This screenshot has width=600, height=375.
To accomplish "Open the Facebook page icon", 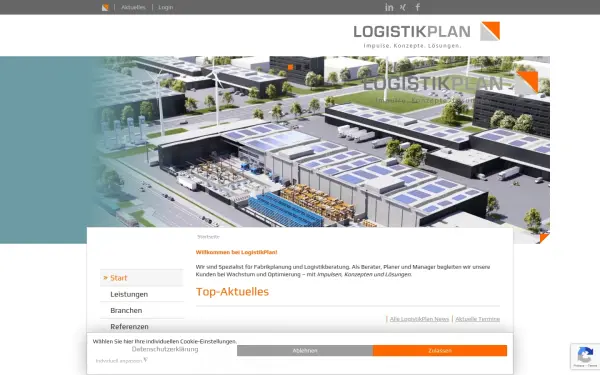I will coord(417,7).
